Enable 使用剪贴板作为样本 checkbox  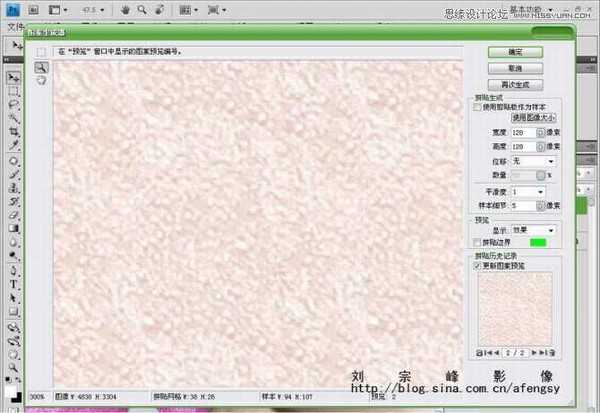(478, 105)
